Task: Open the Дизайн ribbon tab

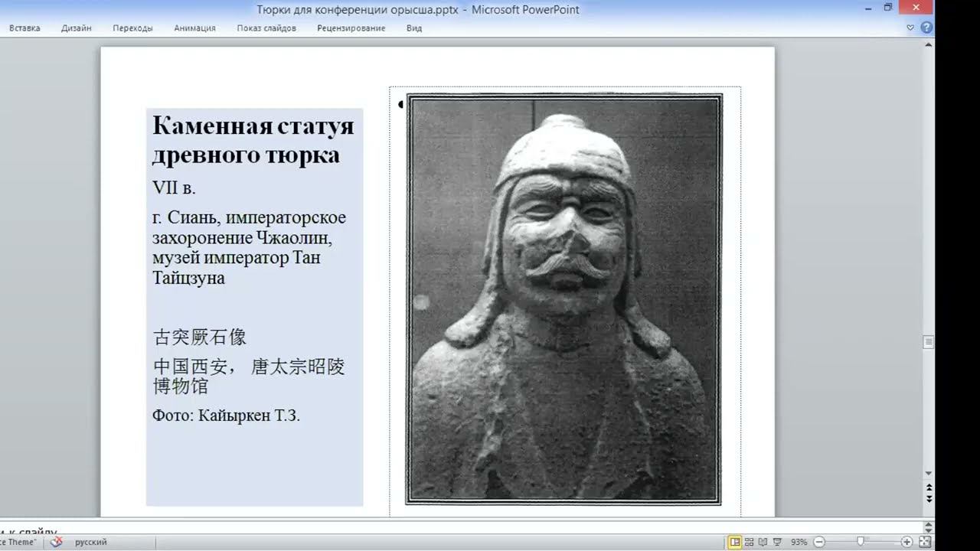Action: (77, 28)
